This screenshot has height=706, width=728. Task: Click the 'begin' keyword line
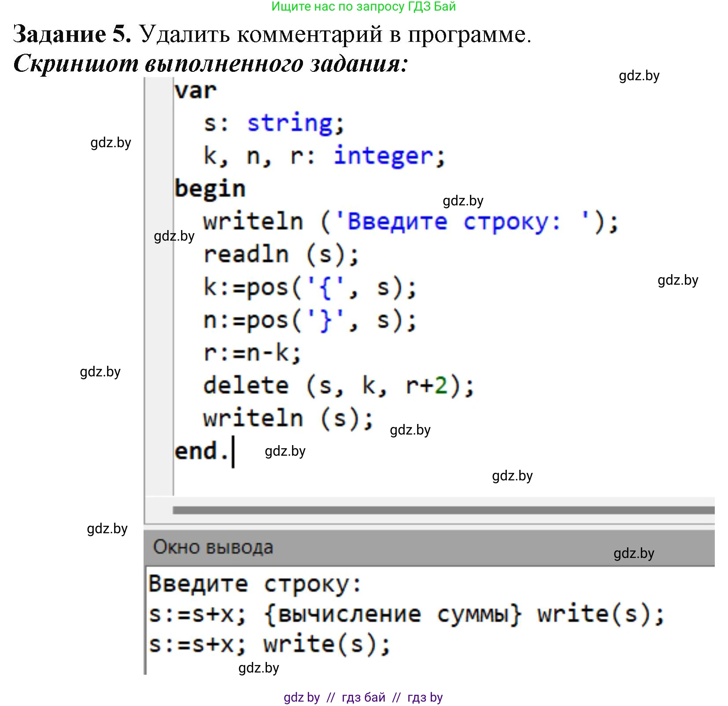tap(210, 189)
